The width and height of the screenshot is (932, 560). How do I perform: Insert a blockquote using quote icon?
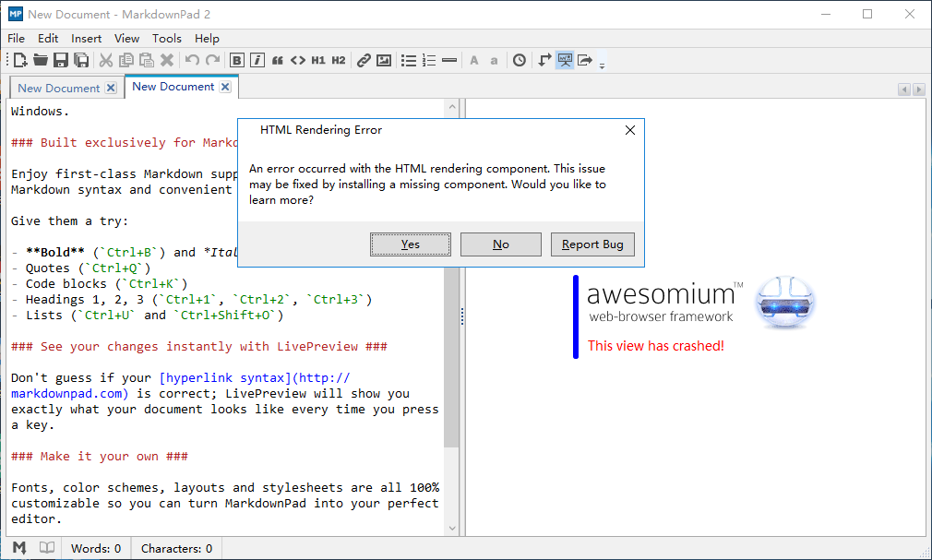click(278, 60)
